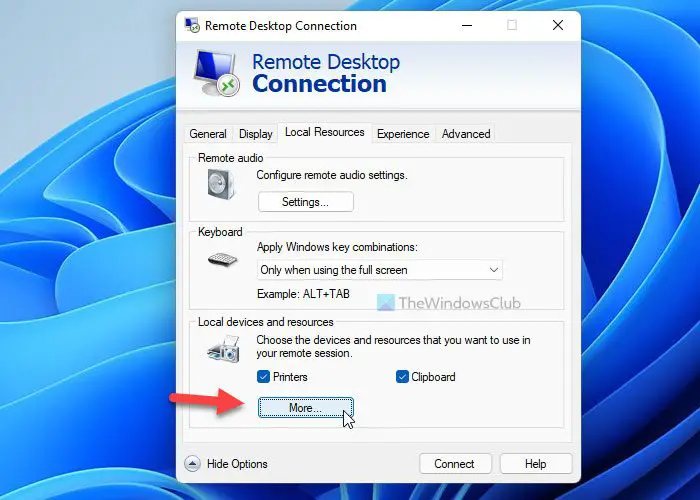
Task: Click the 'Keyboard' group label
Action: pos(220,232)
